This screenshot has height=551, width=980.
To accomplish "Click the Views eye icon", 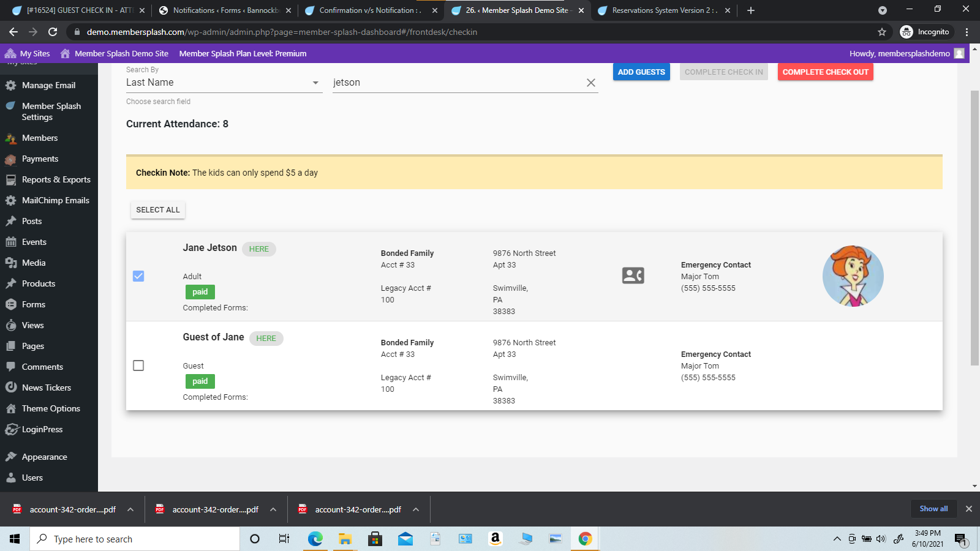I will (10, 325).
